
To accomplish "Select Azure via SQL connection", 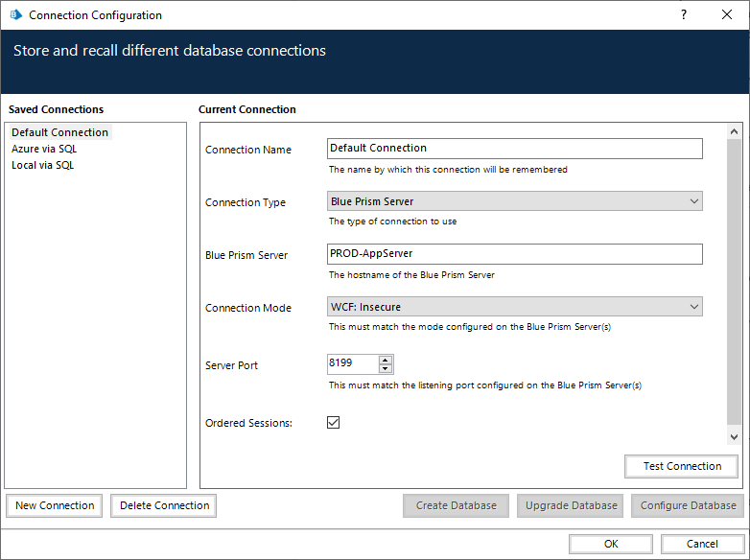I will point(44,149).
